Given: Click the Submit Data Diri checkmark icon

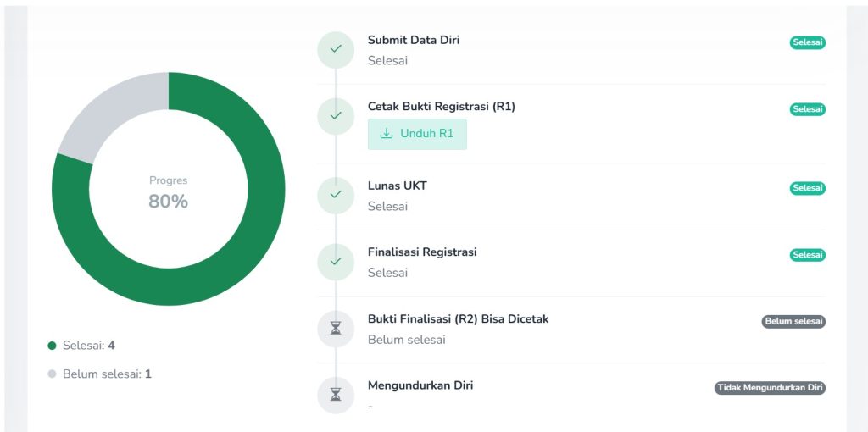Looking at the screenshot, I should tap(336, 49).
